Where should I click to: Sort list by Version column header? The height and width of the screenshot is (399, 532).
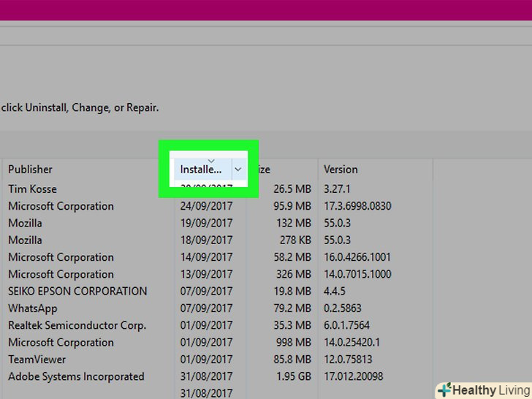[x=341, y=170]
